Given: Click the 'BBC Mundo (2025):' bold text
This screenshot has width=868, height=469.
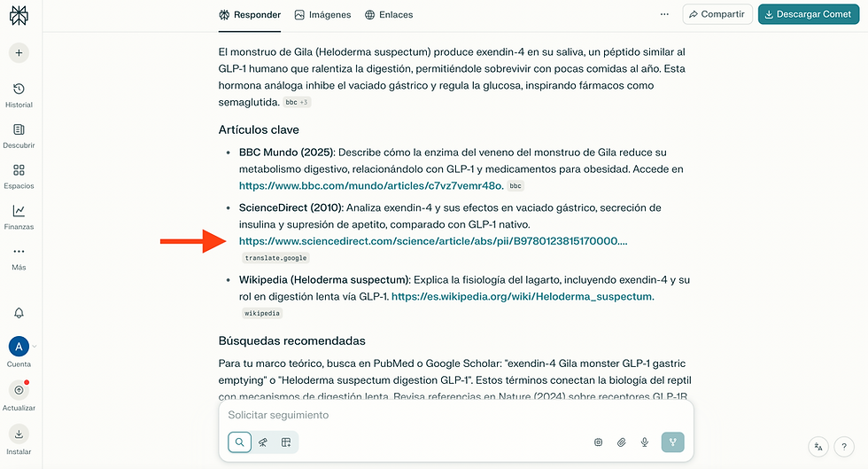Looking at the screenshot, I should pos(287,152).
